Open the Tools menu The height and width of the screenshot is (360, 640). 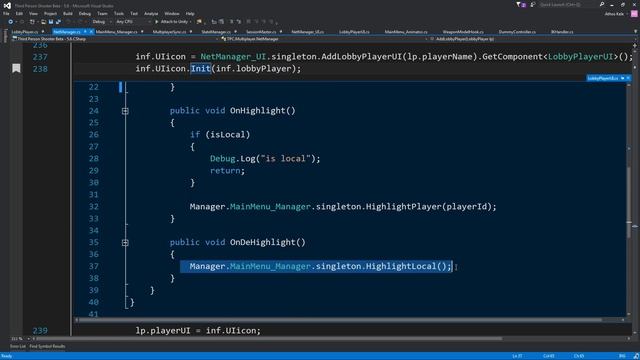point(118,13)
